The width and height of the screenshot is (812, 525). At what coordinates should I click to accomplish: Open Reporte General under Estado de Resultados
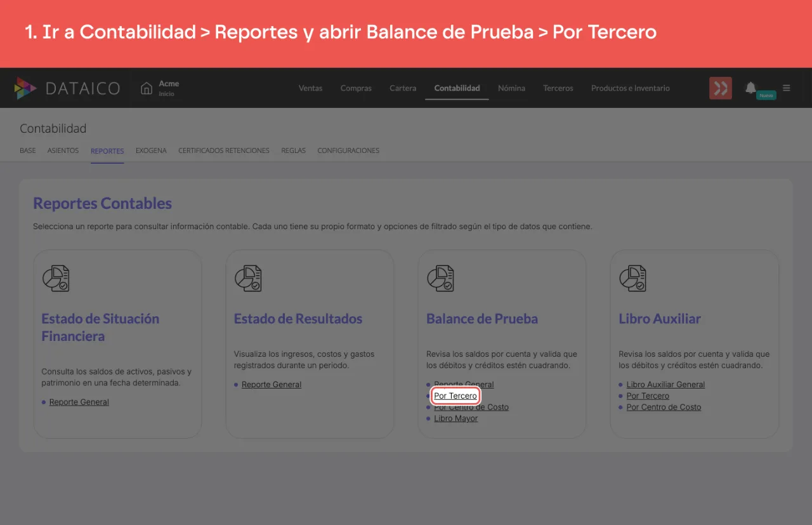pyautogui.click(x=272, y=384)
